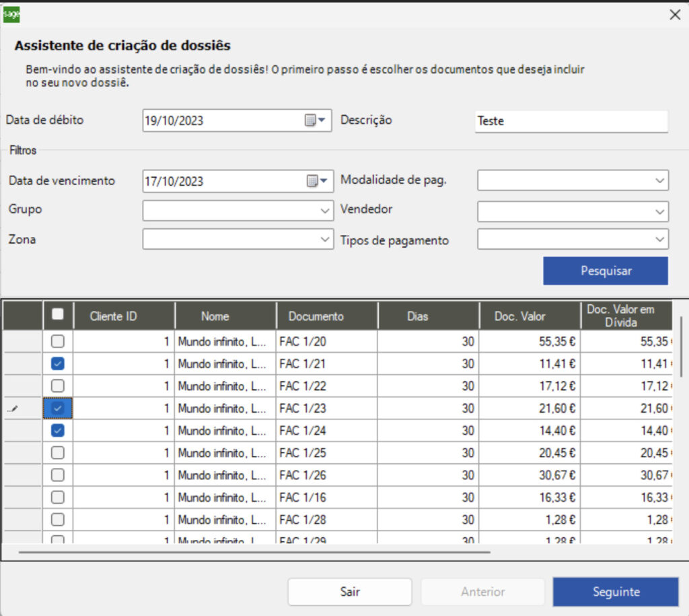Check the FAC 1/26 row checkbox
689x616 pixels.
(x=58, y=475)
